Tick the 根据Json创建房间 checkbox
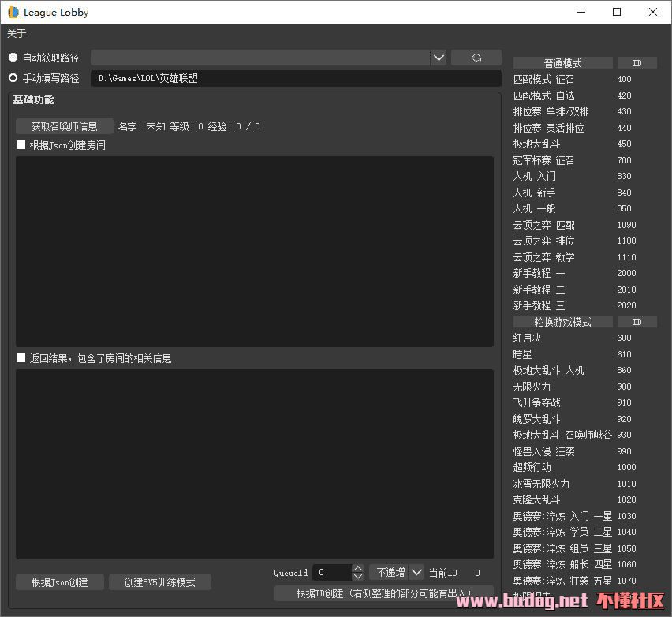This screenshot has height=617, width=672. coord(21,145)
